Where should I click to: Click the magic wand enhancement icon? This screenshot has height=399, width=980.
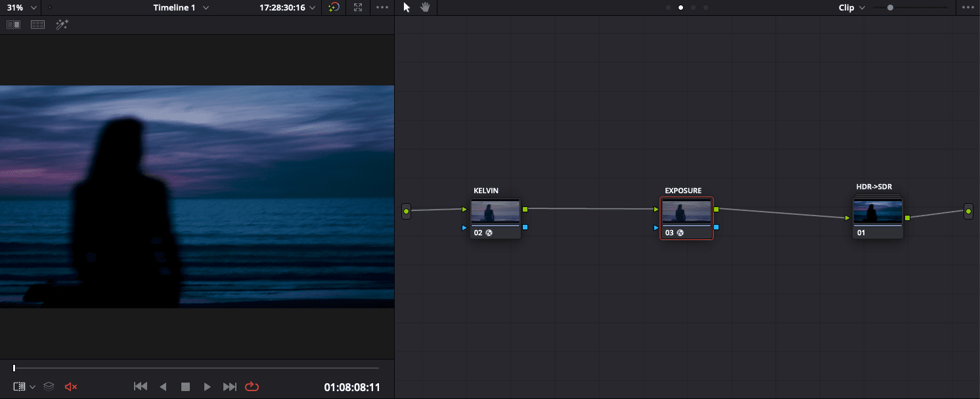[62, 24]
